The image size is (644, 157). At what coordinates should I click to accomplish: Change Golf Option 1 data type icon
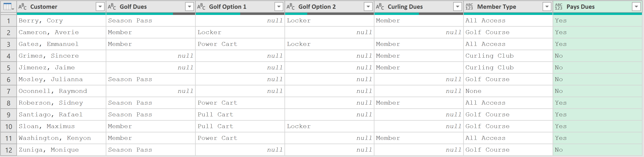click(x=201, y=7)
